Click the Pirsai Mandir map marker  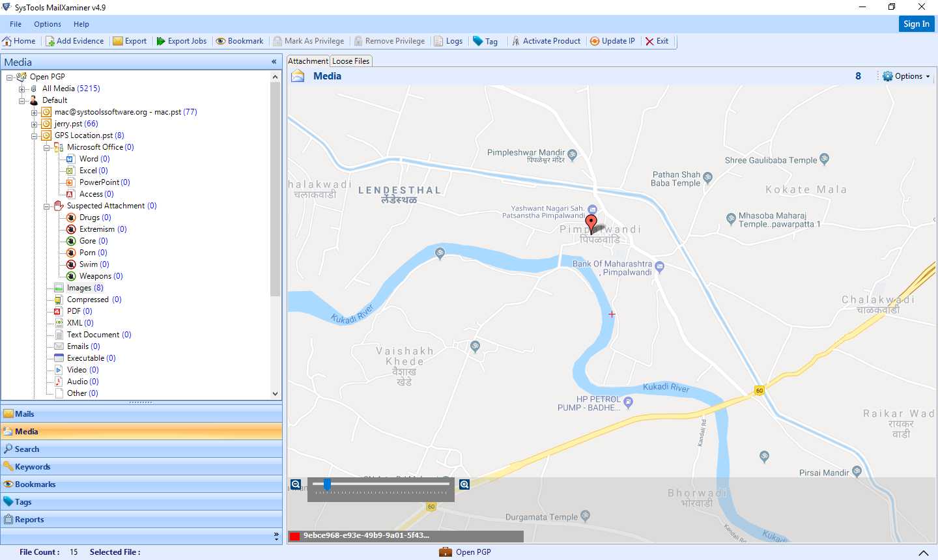[857, 471]
